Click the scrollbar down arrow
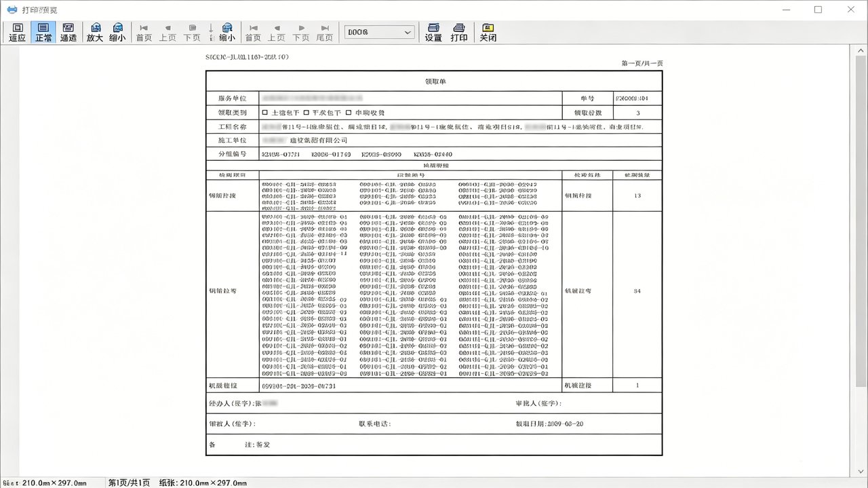The image size is (868, 488). coord(861,471)
